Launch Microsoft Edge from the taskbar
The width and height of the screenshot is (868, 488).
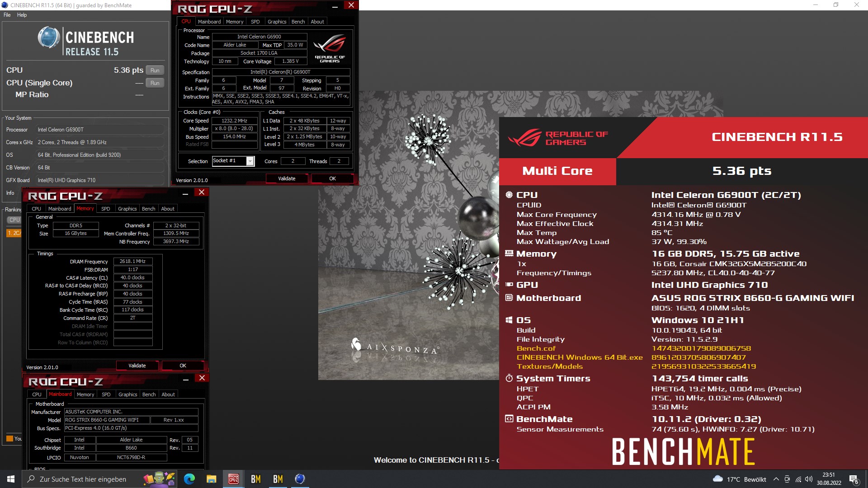(x=189, y=479)
